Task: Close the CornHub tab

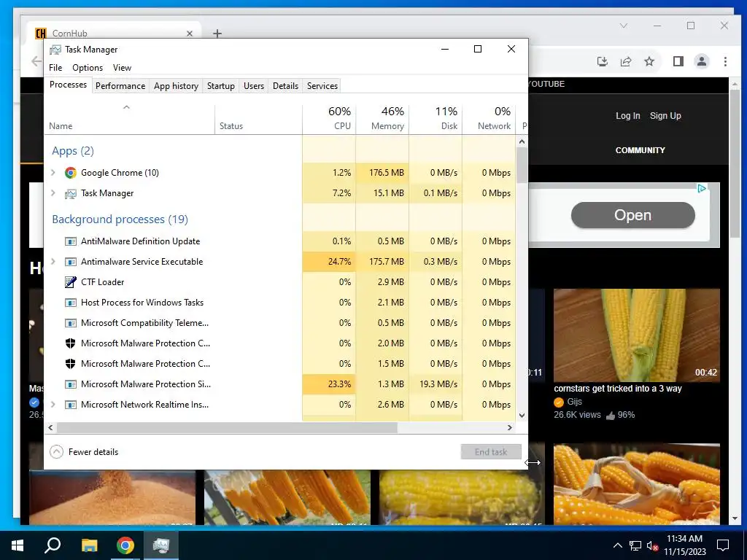Action: (x=190, y=34)
